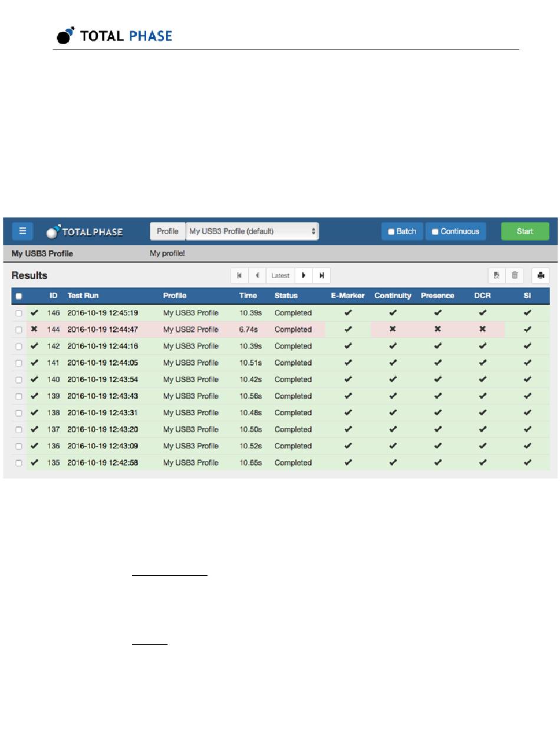Enable the Batch checkbox
560x729 pixels.
coord(391,232)
